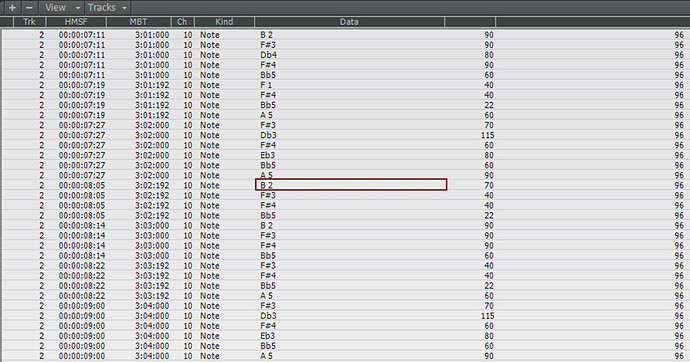Select A 5 pitch at 3:03:192
Image resolution: width=690 pixels, height=362 pixels.
[266, 296]
